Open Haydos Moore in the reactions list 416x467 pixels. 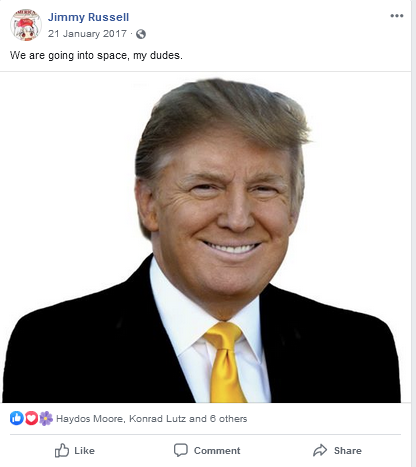(90, 419)
